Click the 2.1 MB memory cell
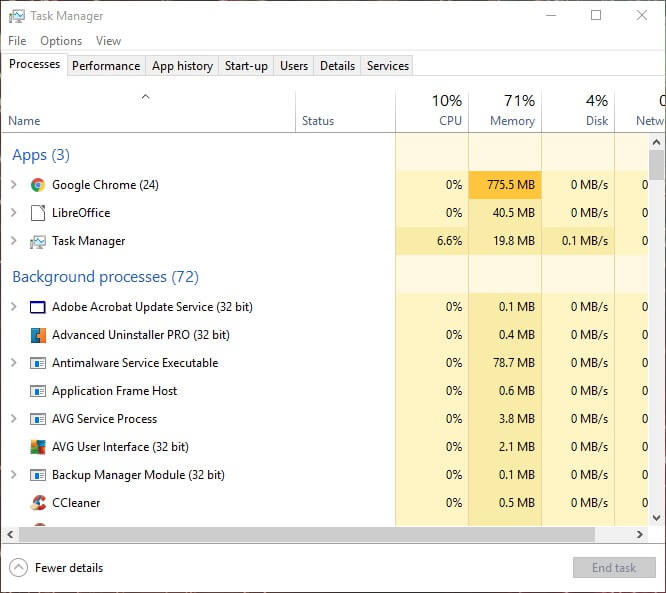Image resolution: width=666 pixels, height=593 pixels. [x=505, y=447]
